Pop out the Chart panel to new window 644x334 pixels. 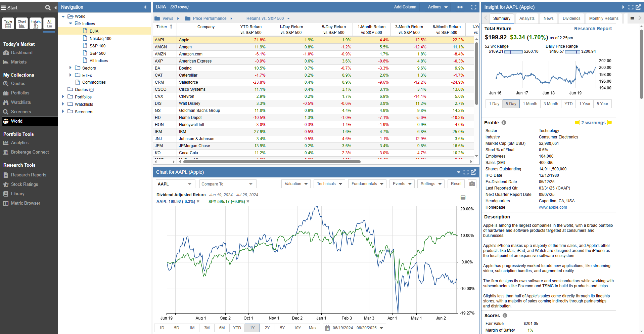[473, 172]
